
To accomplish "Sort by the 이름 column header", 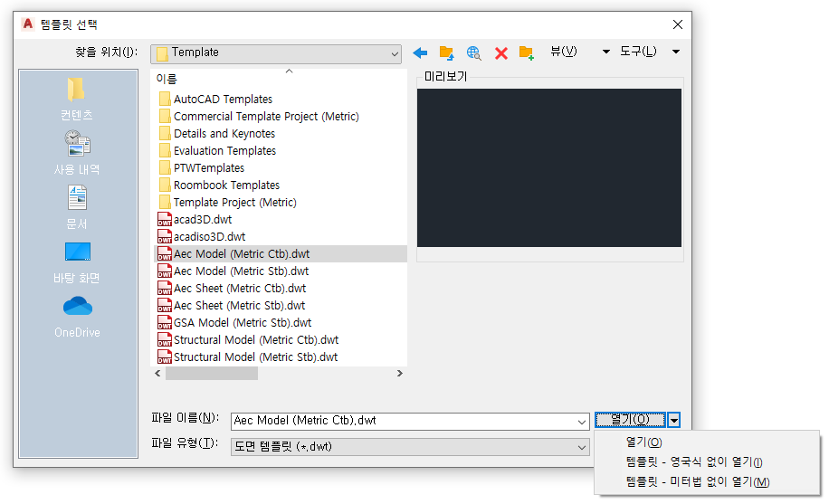I will [x=167, y=79].
